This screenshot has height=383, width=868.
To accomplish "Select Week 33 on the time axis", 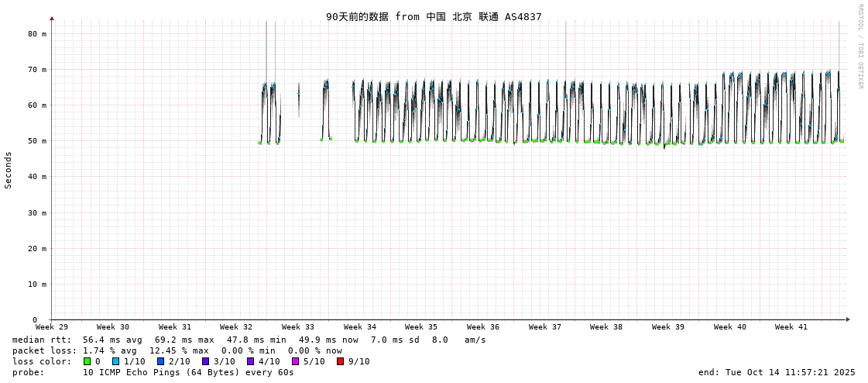I will 298,327.
